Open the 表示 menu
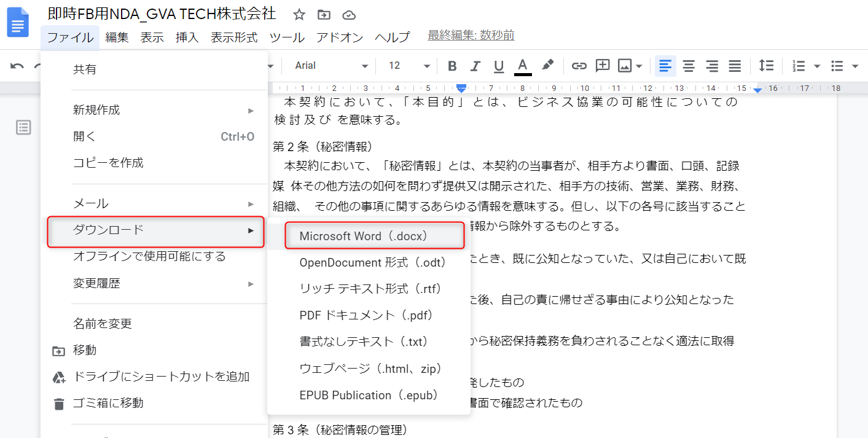The image size is (868, 438). point(152,37)
